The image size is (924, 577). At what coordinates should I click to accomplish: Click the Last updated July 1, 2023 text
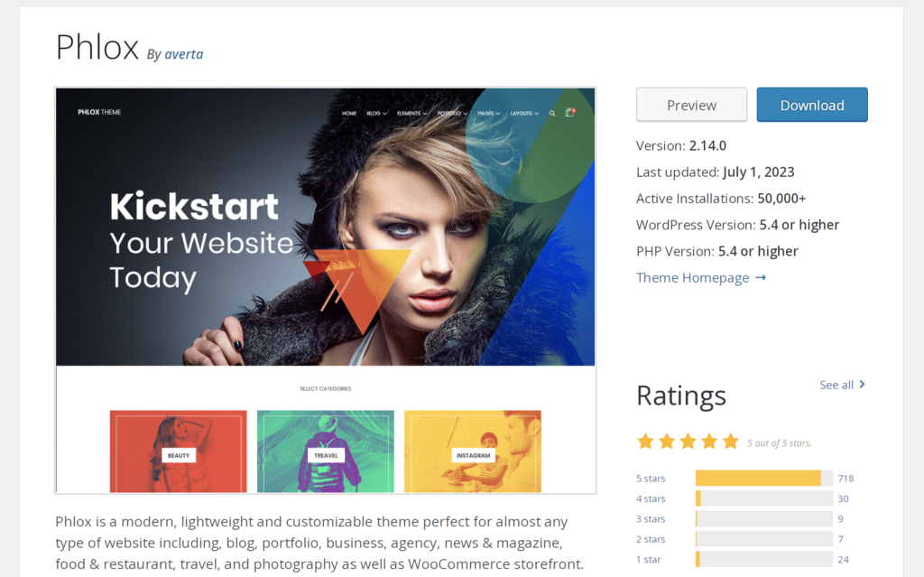tap(716, 172)
